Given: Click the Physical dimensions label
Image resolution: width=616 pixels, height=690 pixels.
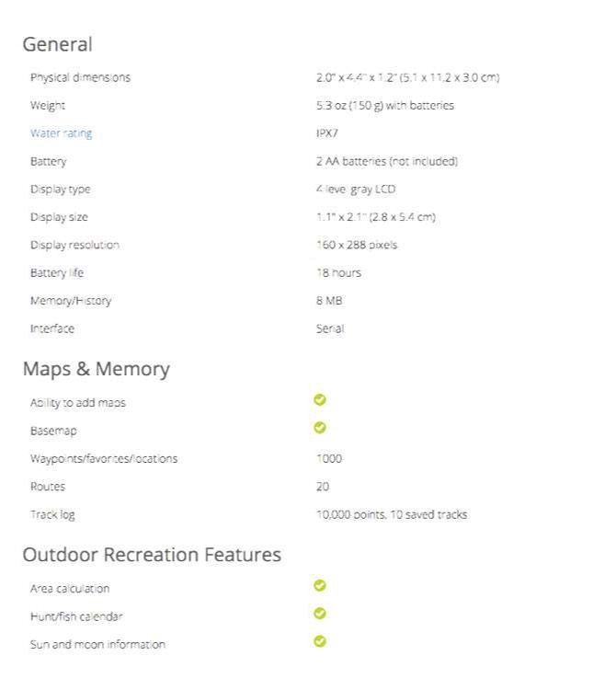Looking at the screenshot, I should click(x=80, y=77).
